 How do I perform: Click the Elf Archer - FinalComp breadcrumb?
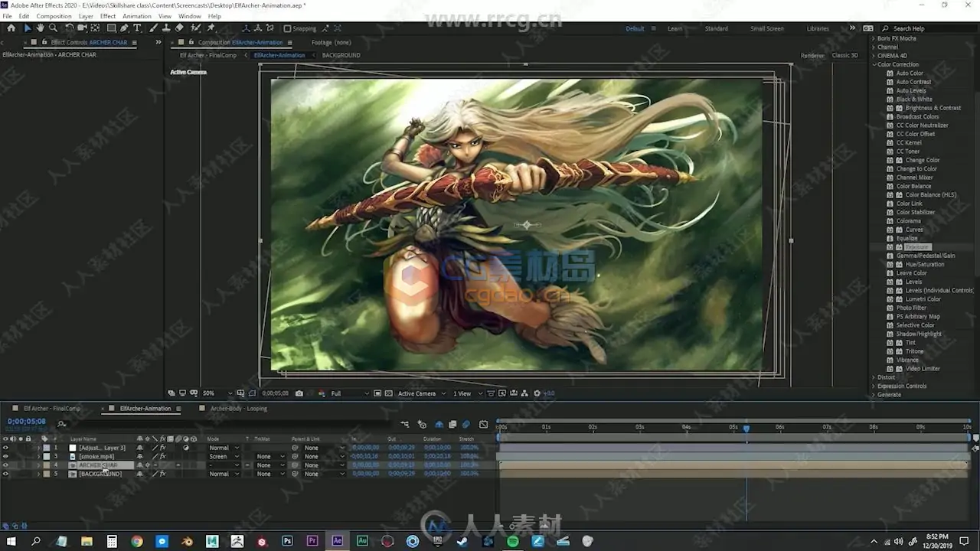tap(209, 55)
